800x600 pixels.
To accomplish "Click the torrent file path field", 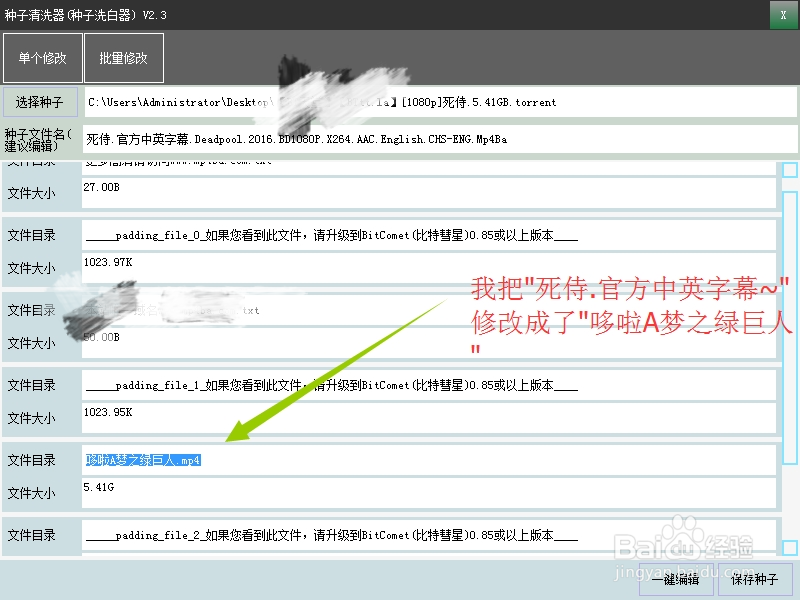I will (x=440, y=102).
